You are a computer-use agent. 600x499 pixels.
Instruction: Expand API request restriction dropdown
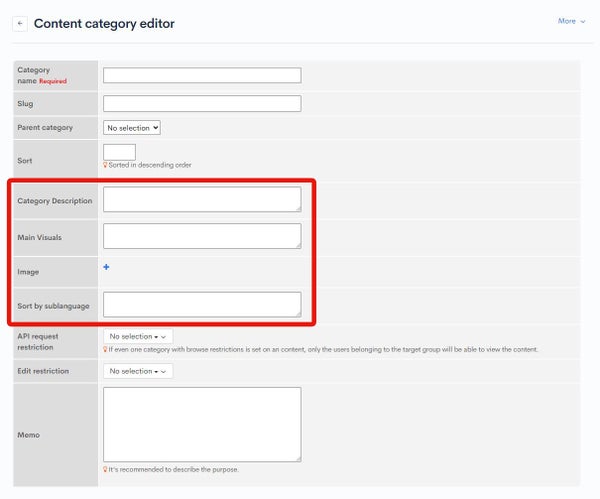pos(138,336)
